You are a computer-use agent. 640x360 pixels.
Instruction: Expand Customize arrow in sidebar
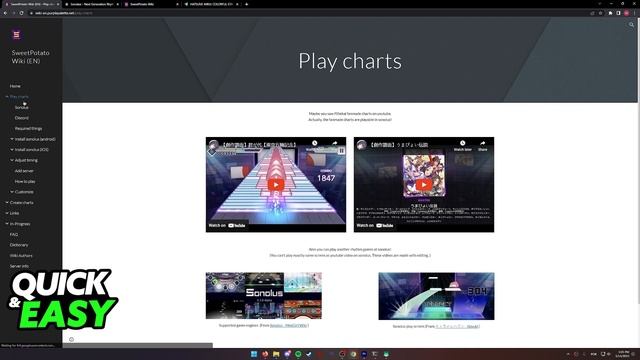12,192
